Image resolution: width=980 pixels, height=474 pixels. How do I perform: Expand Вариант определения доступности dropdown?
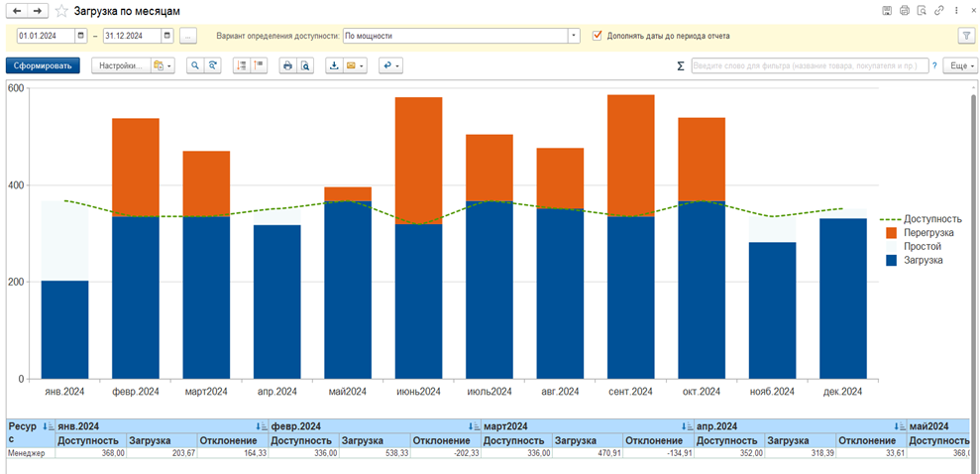(x=574, y=36)
